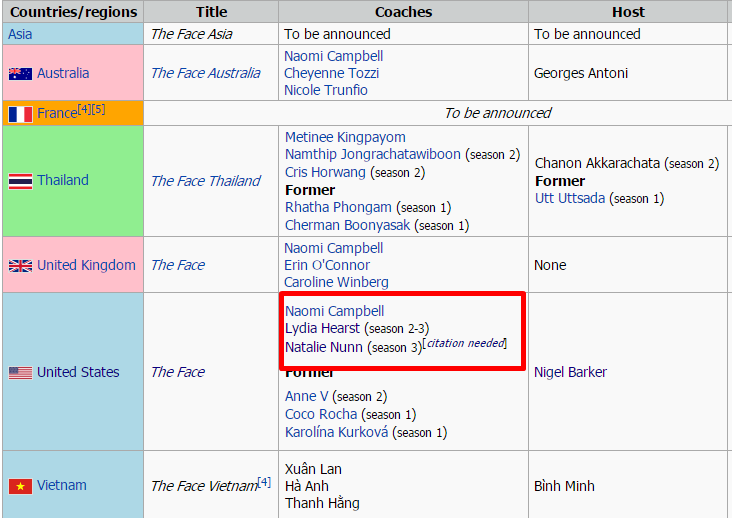This screenshot has width=732, height=518.
Task: Click Chanon Akkarachata host text
Action: [597, 163]
